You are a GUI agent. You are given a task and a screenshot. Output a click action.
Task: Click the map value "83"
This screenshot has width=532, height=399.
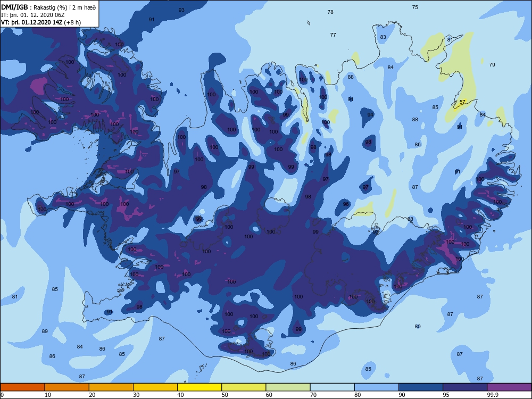pos(383,37)
